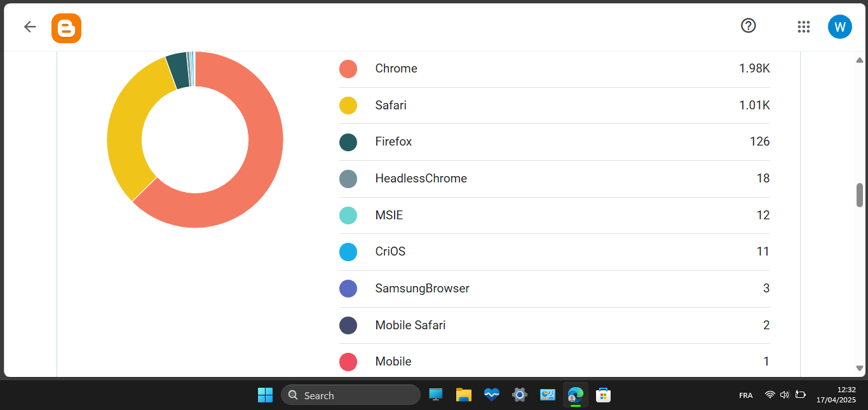Viewport: 868px width, 410px height.
Task: Open the Google apps grid
Action: coord(803,27)
